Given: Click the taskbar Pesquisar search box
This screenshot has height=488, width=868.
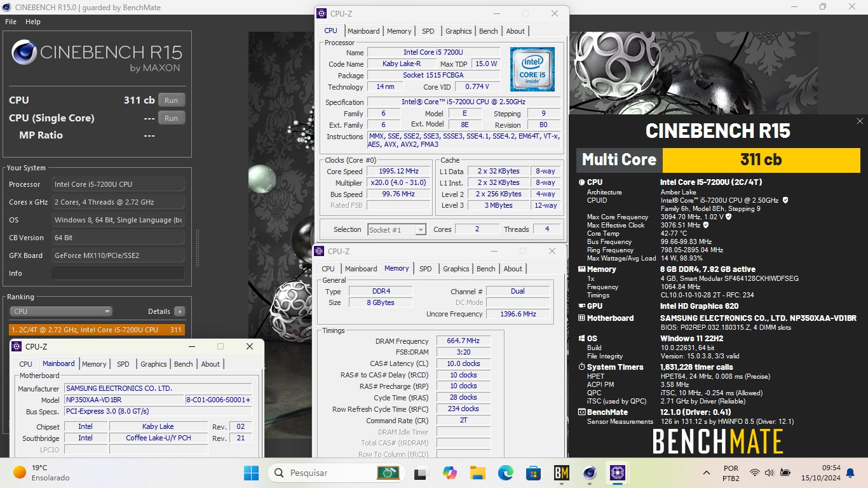Looking at the screenshot, I should pos(337,473).
